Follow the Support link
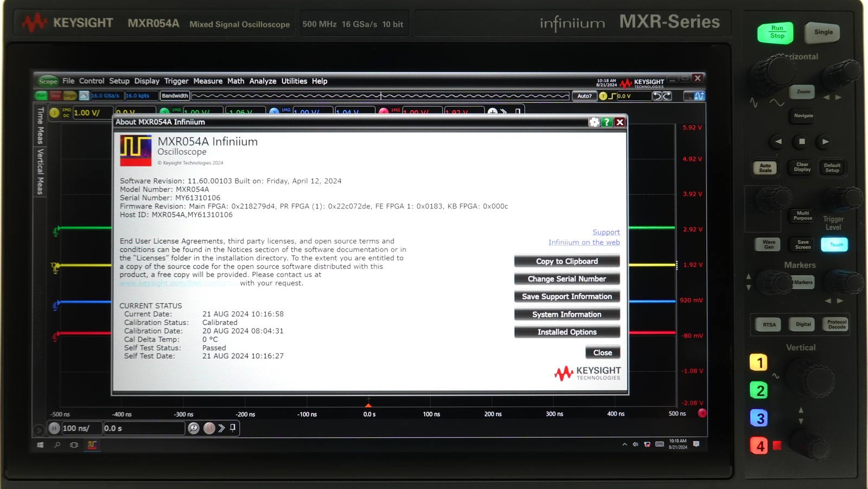 tap(606, 232)
